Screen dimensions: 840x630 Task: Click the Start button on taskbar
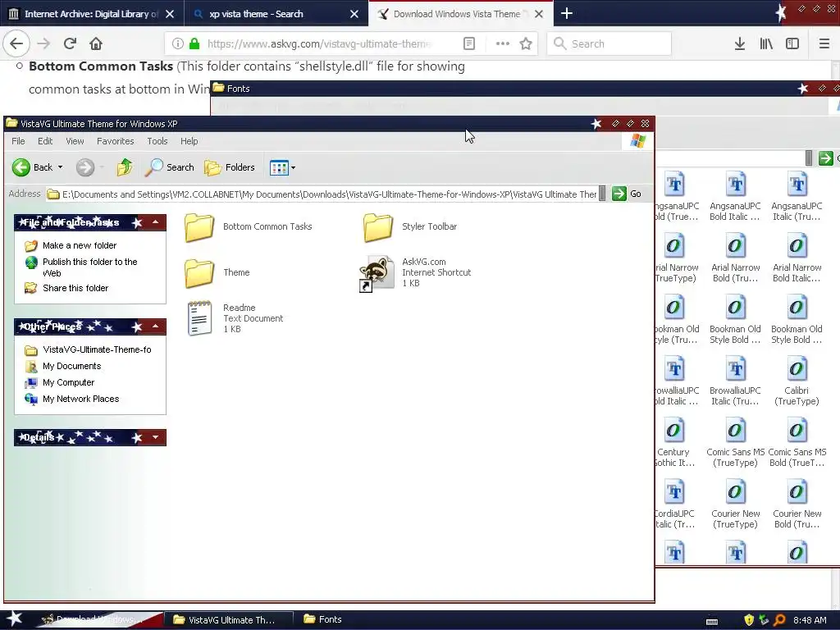click(x=14, y=619)
